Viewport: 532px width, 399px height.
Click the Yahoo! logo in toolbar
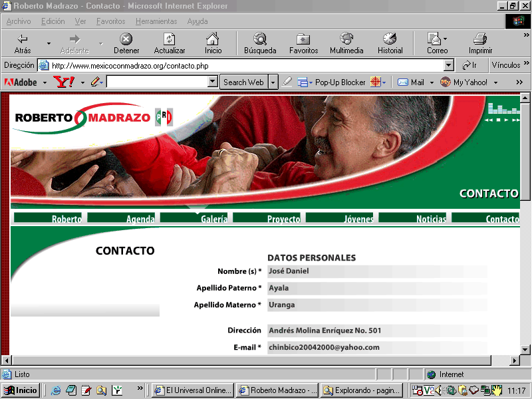(65, 82)
